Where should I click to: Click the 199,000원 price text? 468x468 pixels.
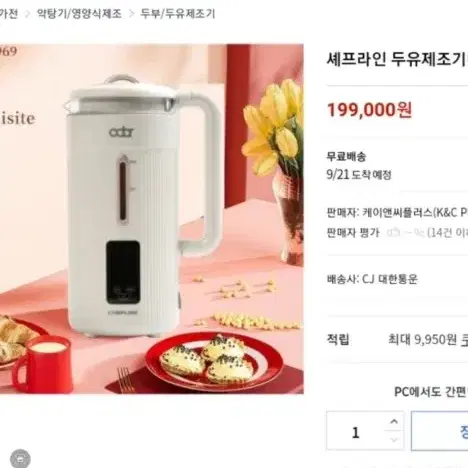[x=370, y=110]
